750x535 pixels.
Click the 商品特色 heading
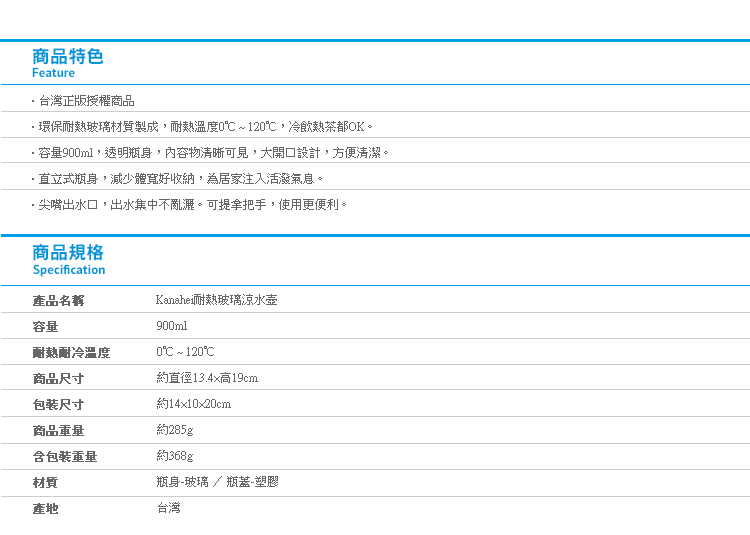pos(67,56)
